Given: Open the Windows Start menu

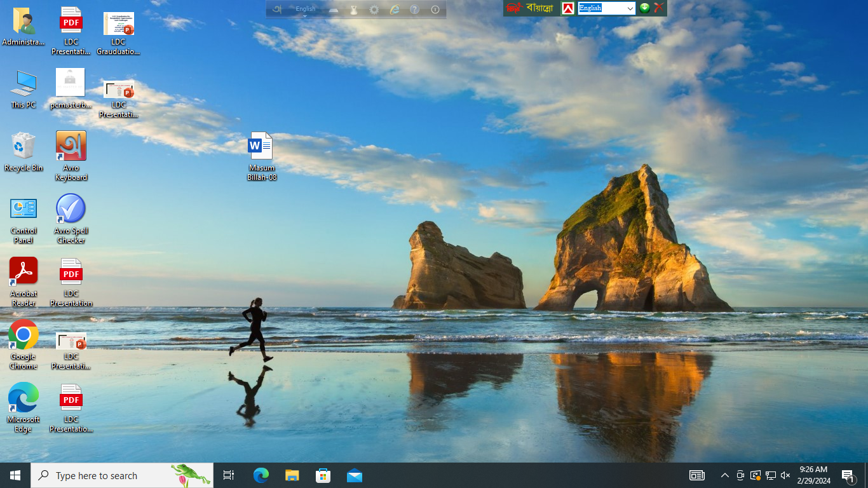Looking at the screenshot, I should tap(15, 475).
